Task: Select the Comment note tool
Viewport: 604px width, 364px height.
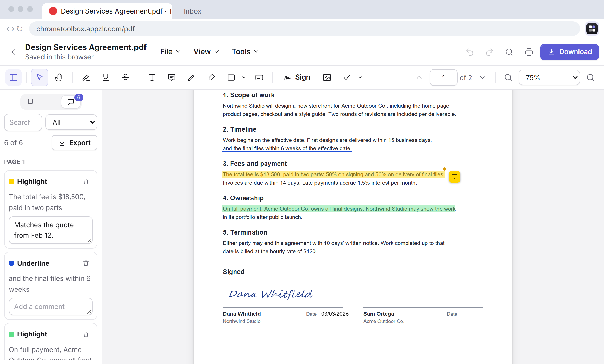Action: [x=172, y=77]
